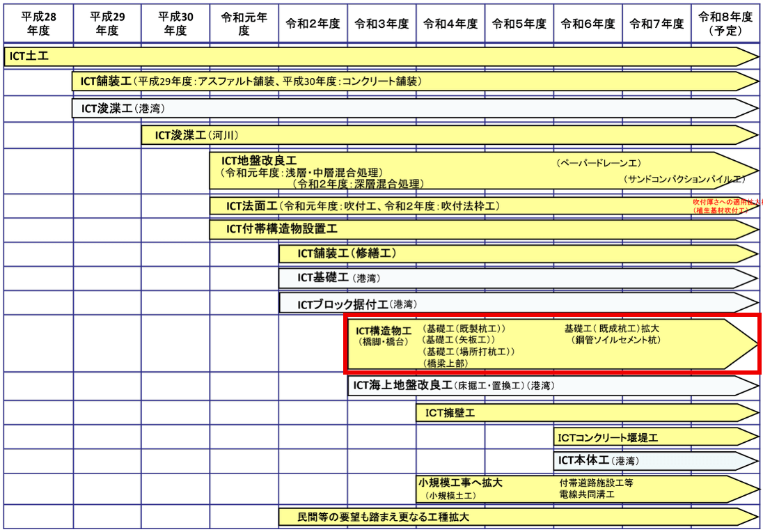This screenshot has width=763, height=532.
Task: Select the 令和8年度(予定) column header
Action: [725, 24]
